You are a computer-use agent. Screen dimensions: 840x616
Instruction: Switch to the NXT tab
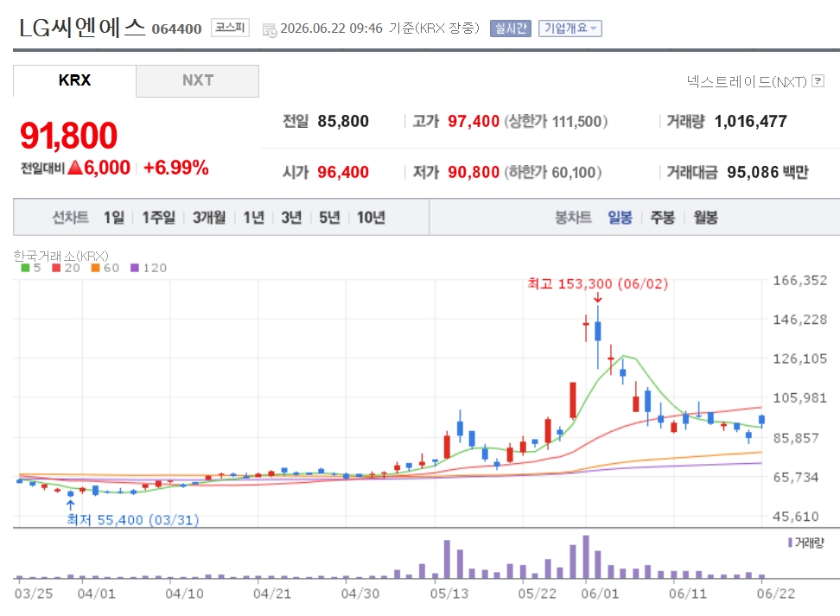click(198, 81)
